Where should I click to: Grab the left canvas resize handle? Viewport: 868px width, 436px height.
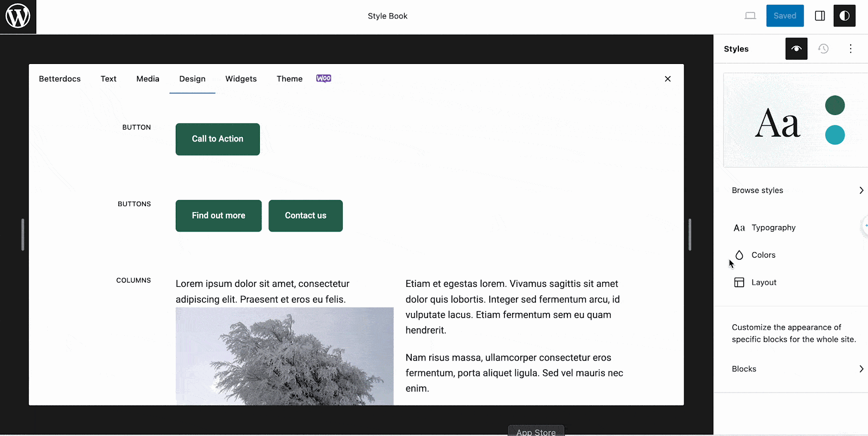[x=23, y=234]
